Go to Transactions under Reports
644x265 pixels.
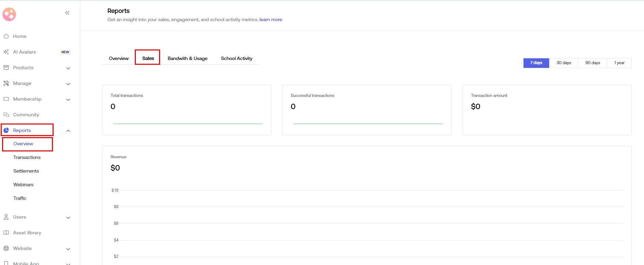(x=27, y=157)
